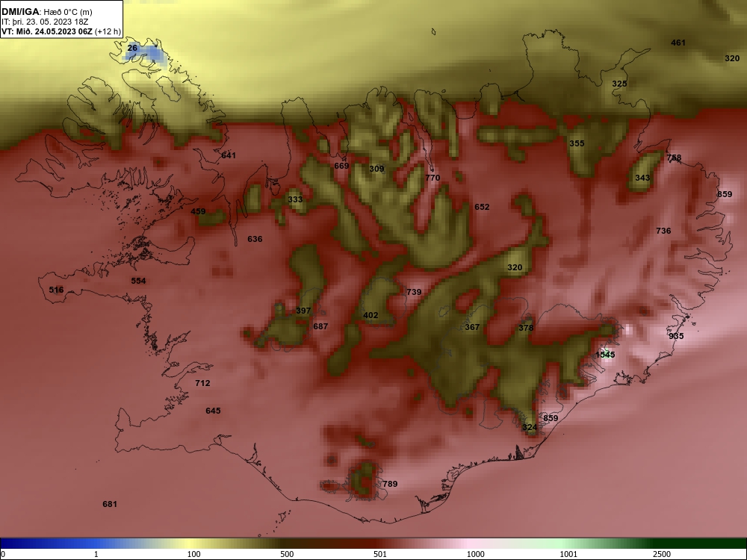Click the valid time line "VT: Mið. 24.05.2023 06Z"
The height and width of the screenshot is (560, 747).
pos(46,32)
